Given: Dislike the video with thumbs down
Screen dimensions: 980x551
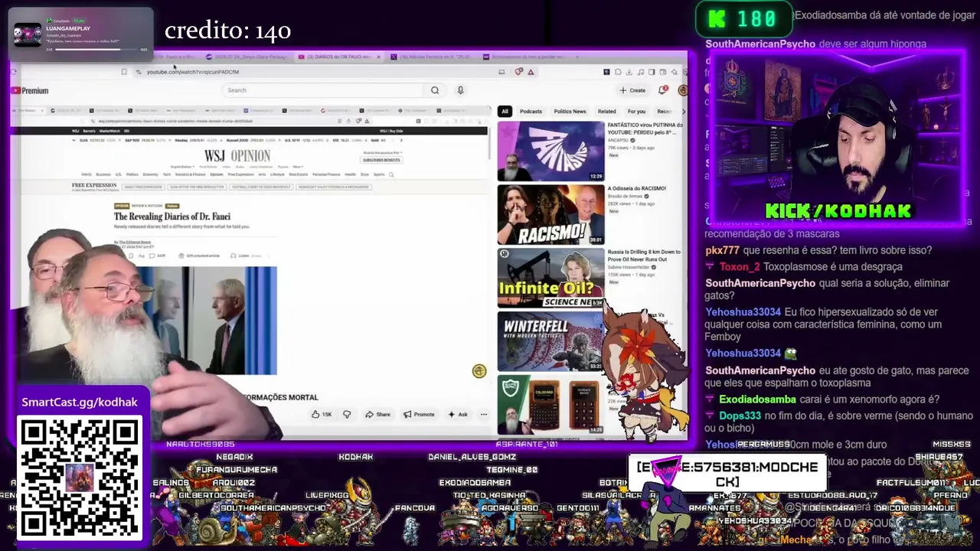Looking at the screenshot, I should pyautogui.click(x=347, y=415).
